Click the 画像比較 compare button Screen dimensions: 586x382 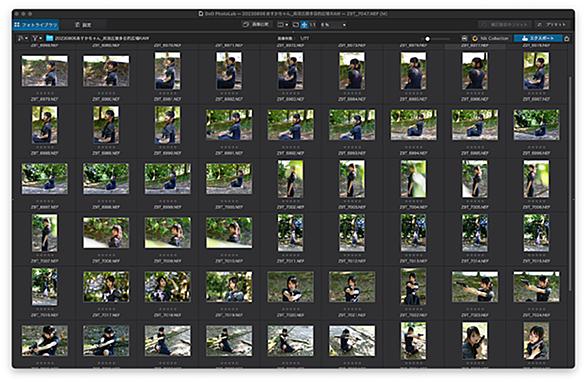(x=256, y=25)
